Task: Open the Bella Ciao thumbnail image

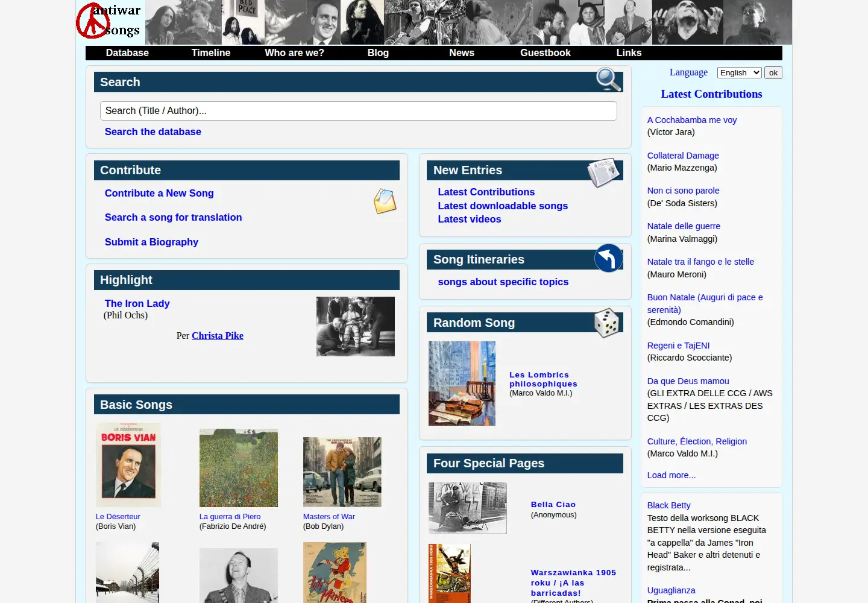Action: 468,508
